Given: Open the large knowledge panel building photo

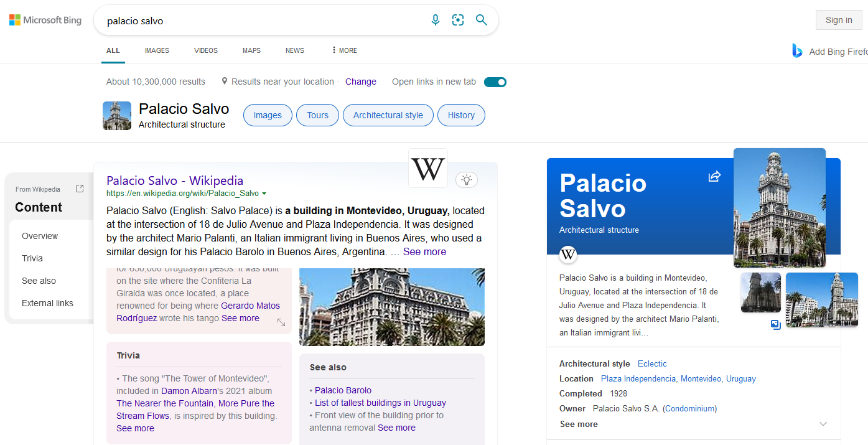Looking at the screenshot, I should click(780, 207).
